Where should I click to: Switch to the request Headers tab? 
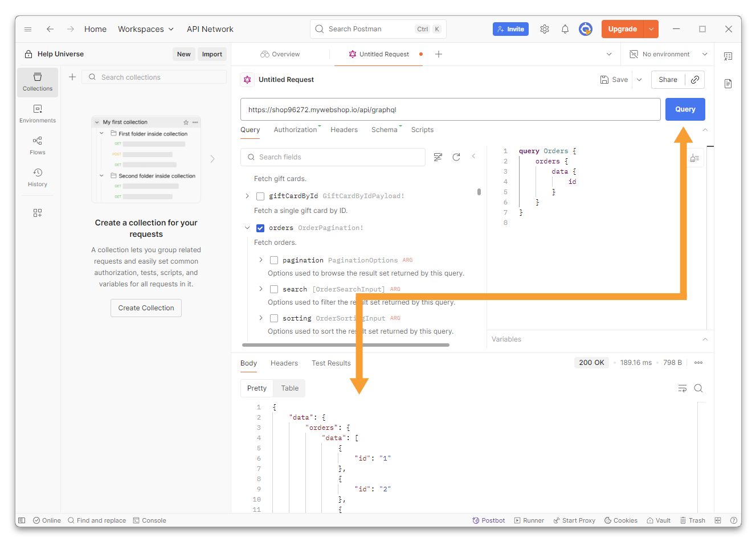(344, 130)
